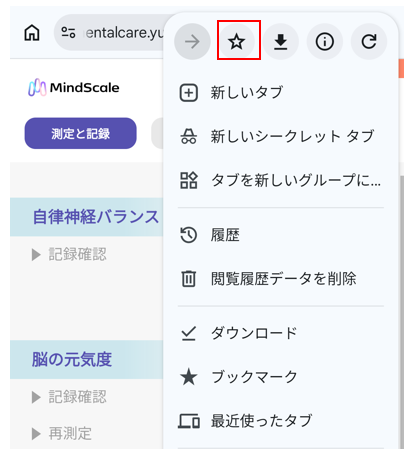Reload the page with the refresh icon
Screen dimensions: 414x458
pos(369,42)
